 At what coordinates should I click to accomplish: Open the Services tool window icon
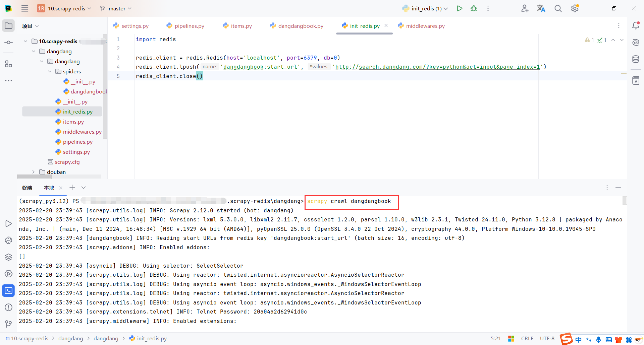8,274
